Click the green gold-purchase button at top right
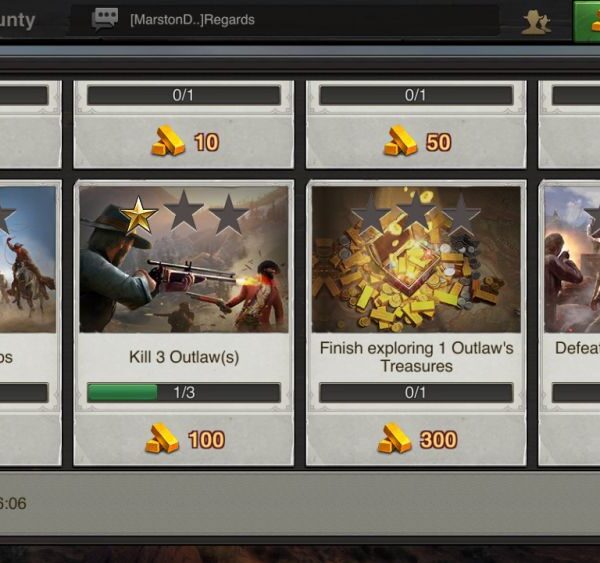Screen dimensions: 600x563 coord(586,21)
